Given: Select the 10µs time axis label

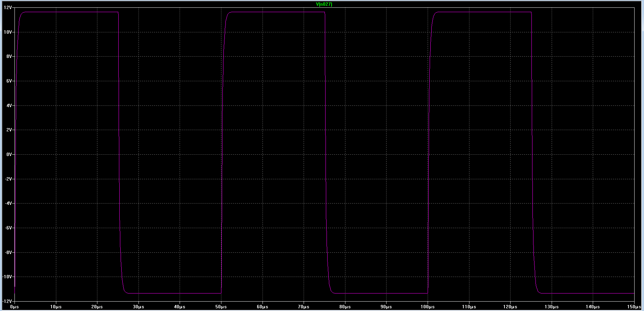Looking at the screenshot, I should pyautogui.click(x=56, y=307).
